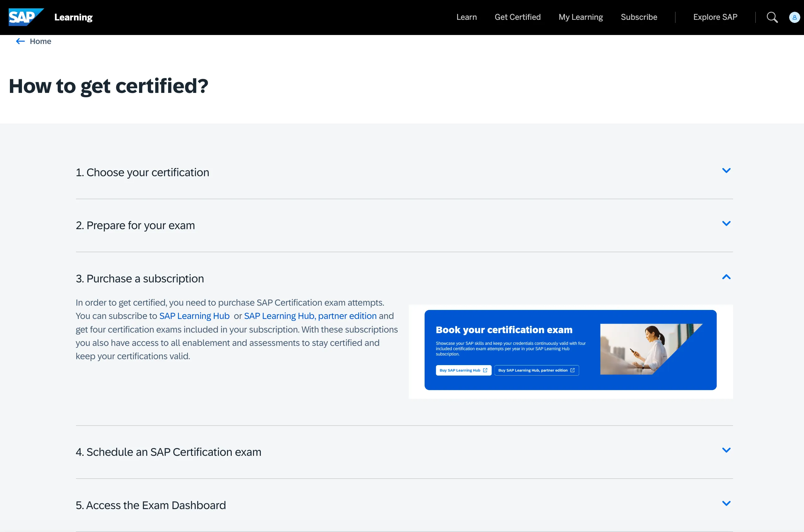The height and width of the screenshot is (532, 804).
Task: Collapse Purchase a subscription section chevron
Action: tap(726, 277)
